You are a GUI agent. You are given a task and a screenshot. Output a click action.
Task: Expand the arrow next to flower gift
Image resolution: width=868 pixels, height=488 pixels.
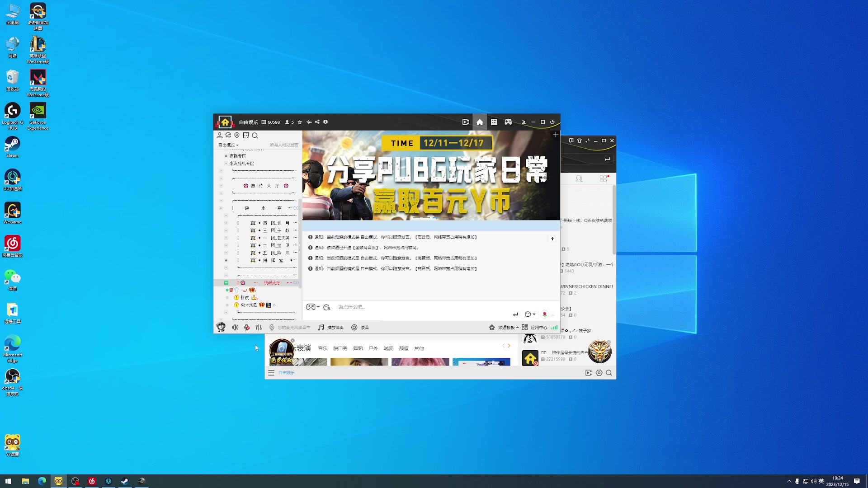[552, 315]
